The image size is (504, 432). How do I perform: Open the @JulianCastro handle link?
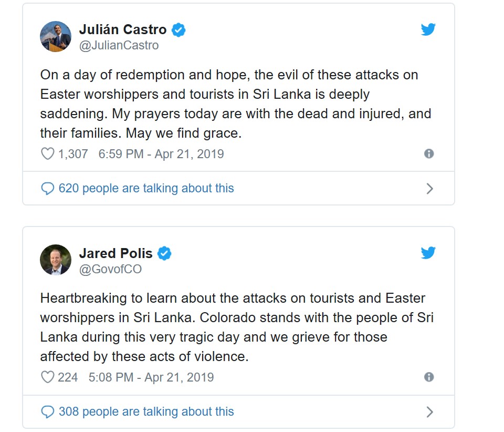tap(119, 46)
